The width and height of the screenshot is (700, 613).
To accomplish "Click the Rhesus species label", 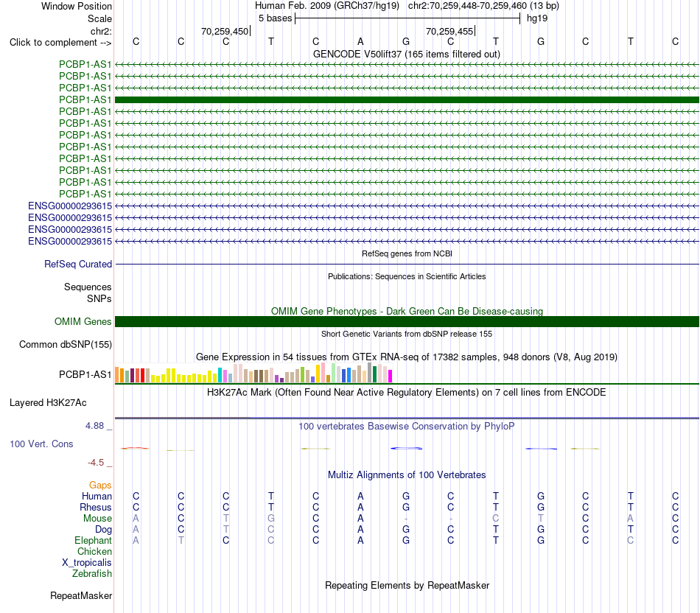I will 96,508.
